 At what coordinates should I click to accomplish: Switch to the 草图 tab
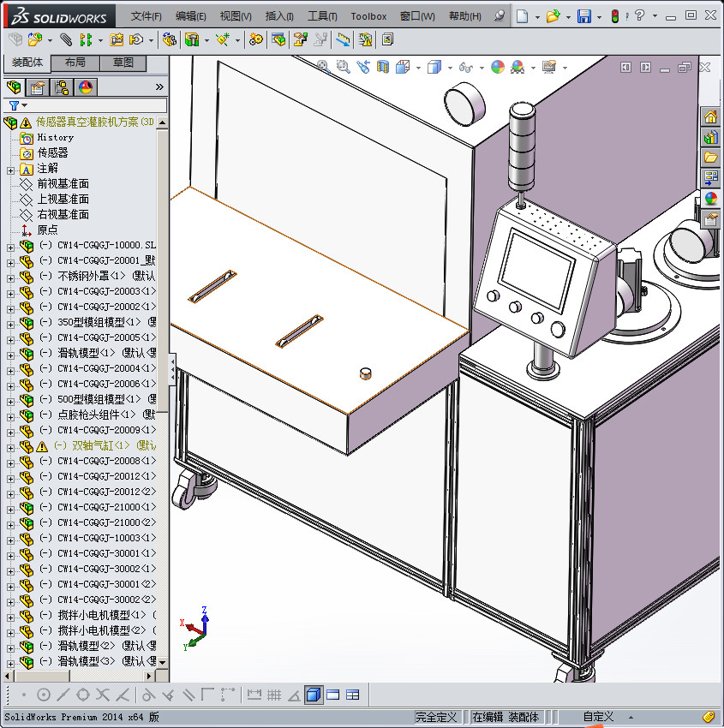coord(123,63)
